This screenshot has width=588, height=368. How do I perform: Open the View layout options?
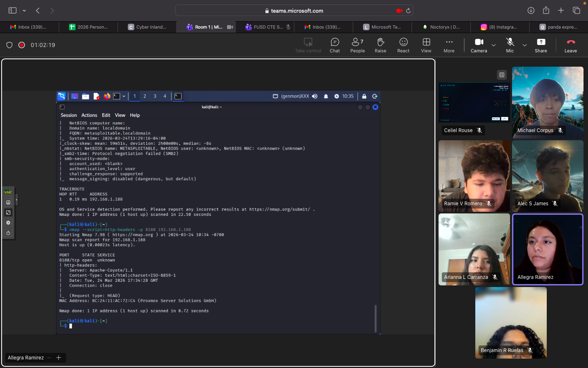click(x=426, y=45)
